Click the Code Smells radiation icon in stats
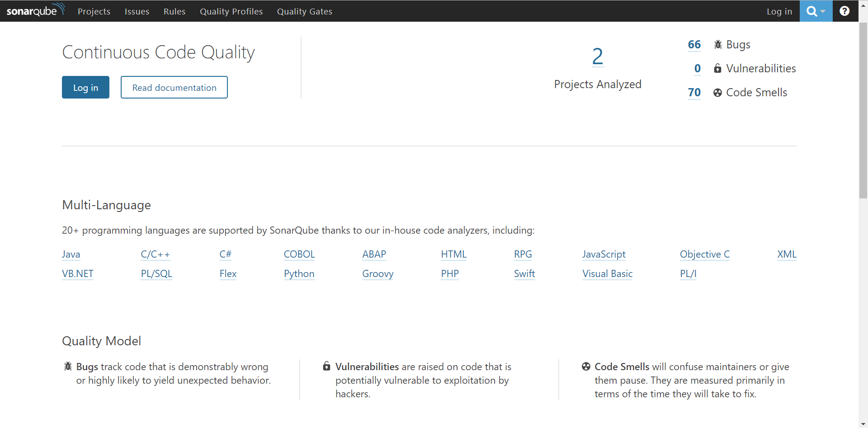This screenshot has width=868, height=428. 717,93
